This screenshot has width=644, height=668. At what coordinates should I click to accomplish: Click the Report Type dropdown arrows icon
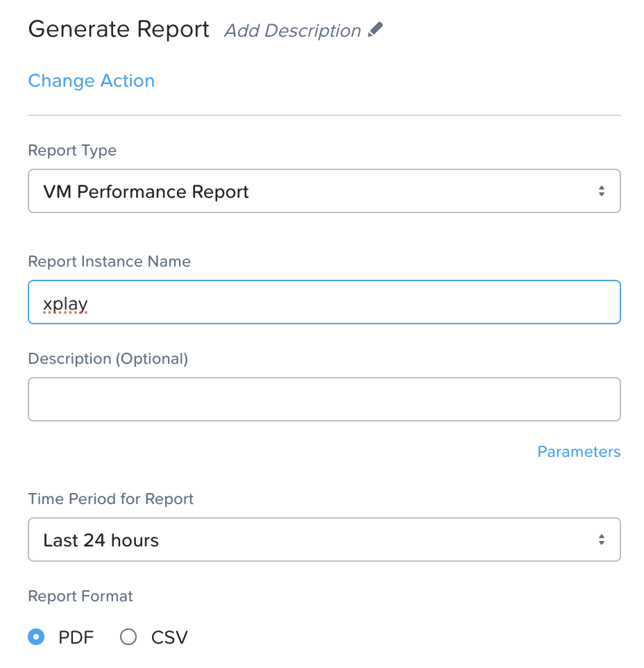point(601,191)
